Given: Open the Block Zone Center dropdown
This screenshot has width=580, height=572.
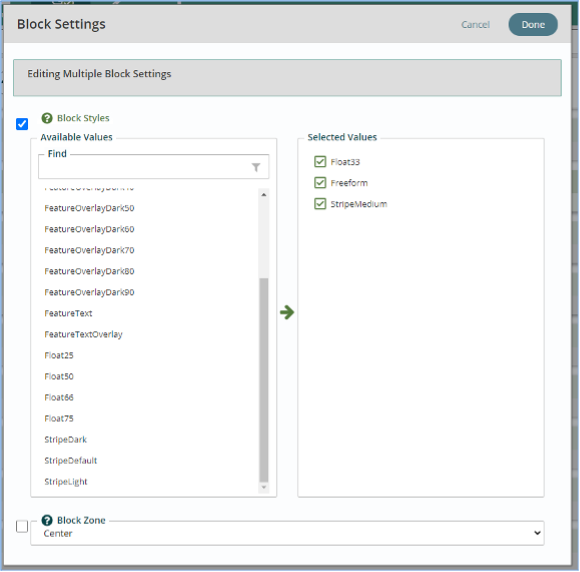Looking at the screenshot, I should [287, 533].
